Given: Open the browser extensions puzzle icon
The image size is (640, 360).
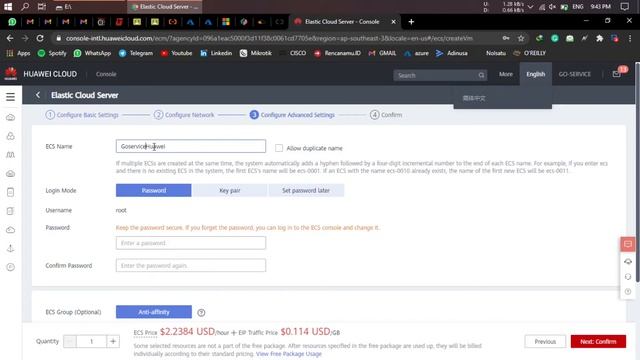Looking at the screenshot, I should pos(599,38).
